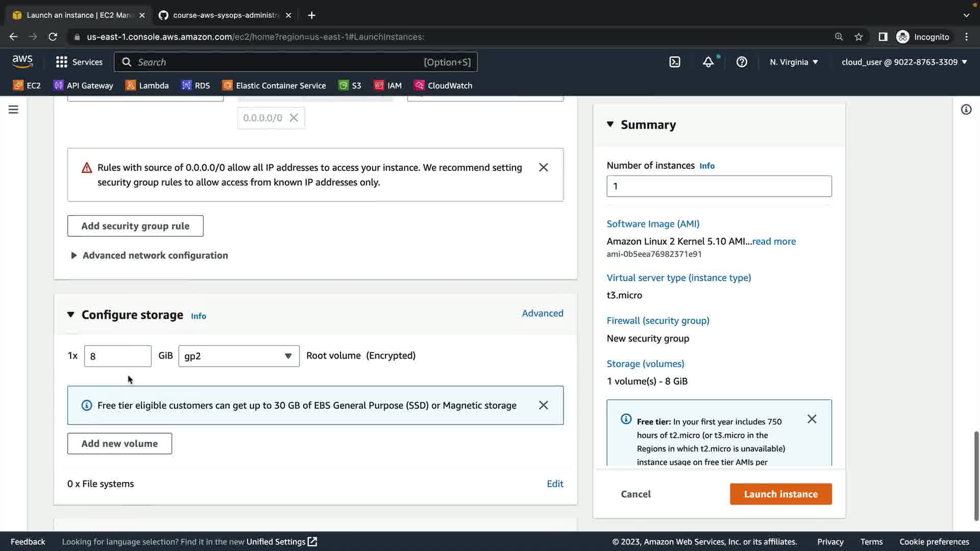Viewport: 980px width, 551px height.
Task: Open the IAM shortcut in favorites bar
Action: click(388, 86)
